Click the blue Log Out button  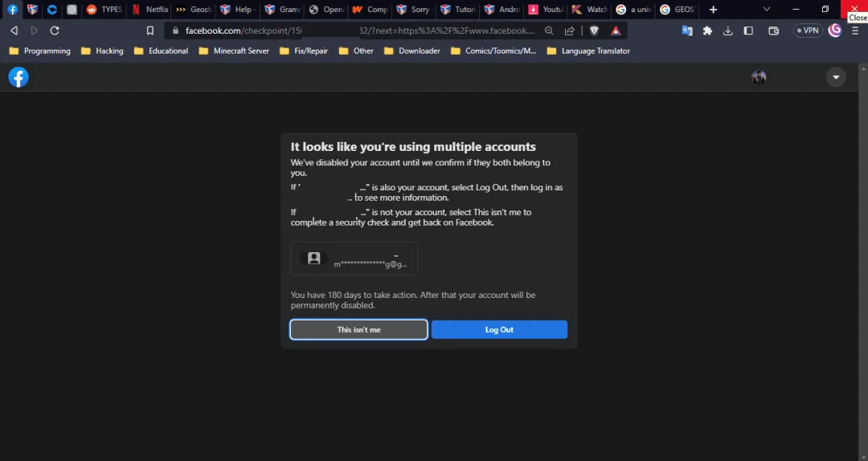[499, 329]
